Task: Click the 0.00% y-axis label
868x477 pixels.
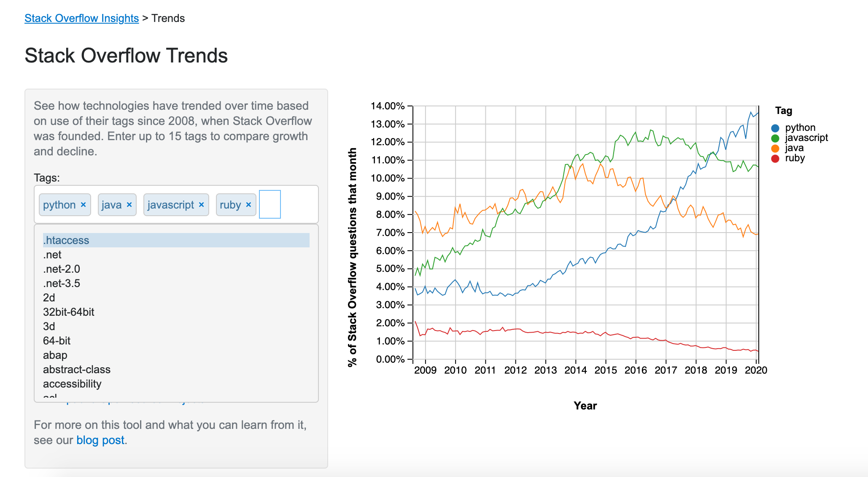Action: tap(390, 359)
